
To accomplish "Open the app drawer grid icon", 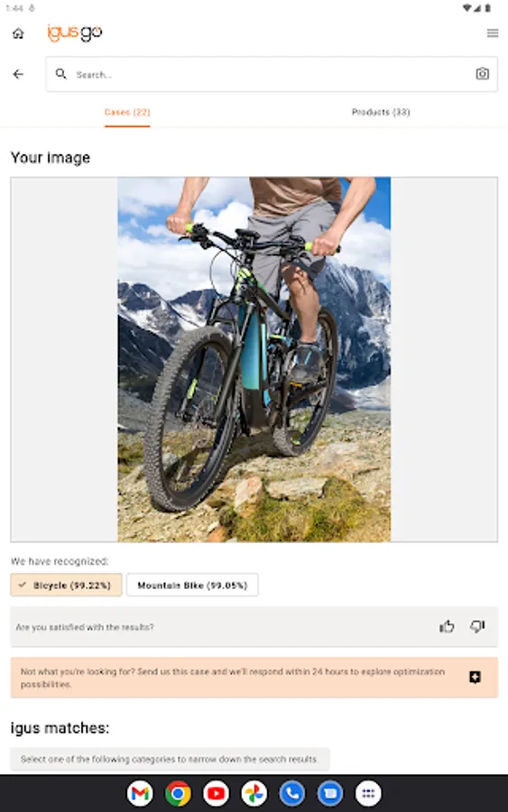I will [x=368, y=793].
